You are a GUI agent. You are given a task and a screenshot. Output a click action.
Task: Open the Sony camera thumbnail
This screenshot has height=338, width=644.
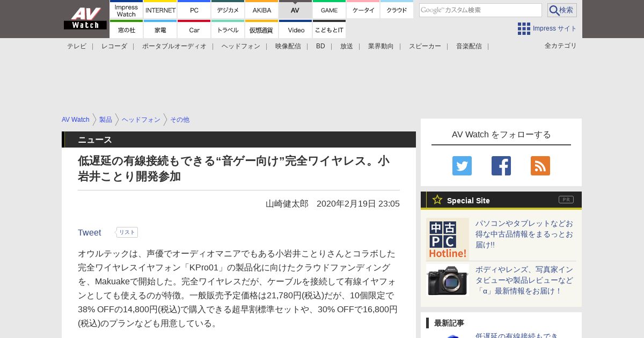448,280
